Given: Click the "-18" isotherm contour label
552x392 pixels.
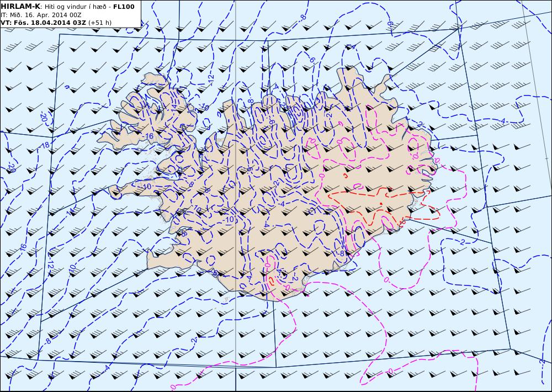Looking at the screenshot, I should tap(45, 145).
